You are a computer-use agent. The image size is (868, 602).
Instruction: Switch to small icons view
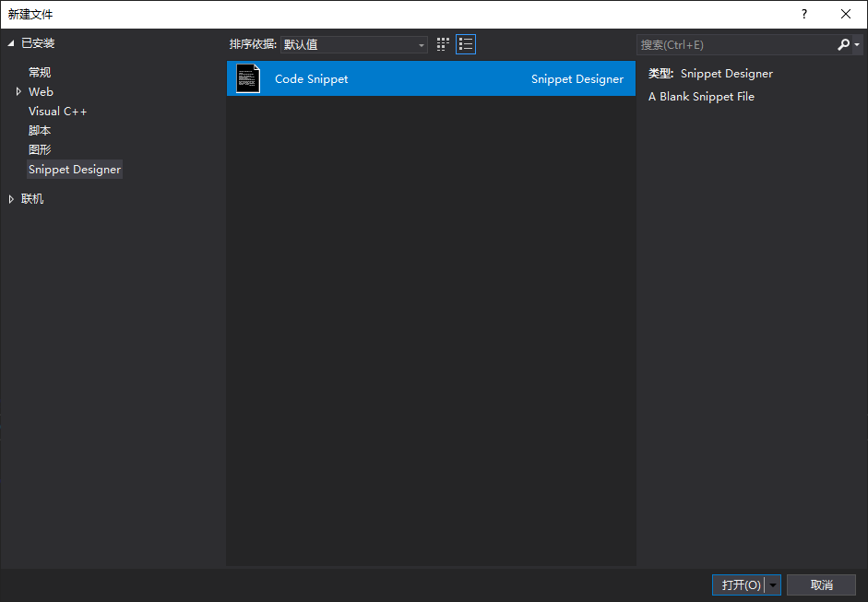coord(444,44)
